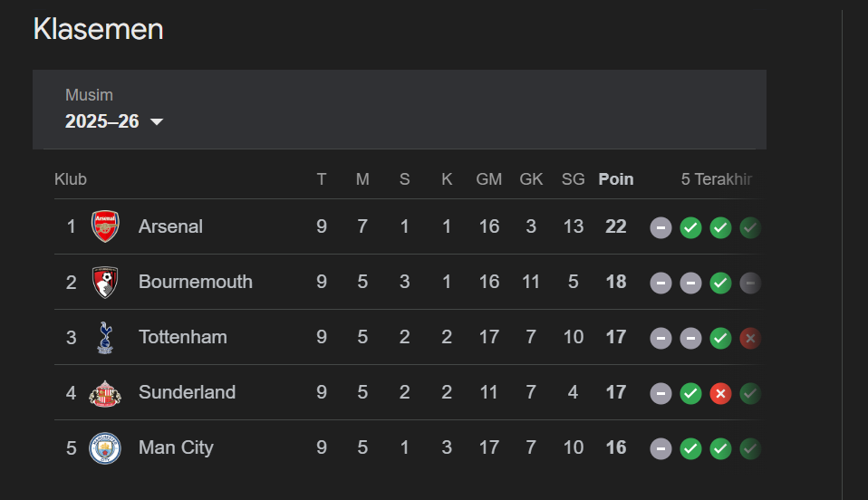Click the Poin column header
868x500 pixels.
tap(616, 179)
